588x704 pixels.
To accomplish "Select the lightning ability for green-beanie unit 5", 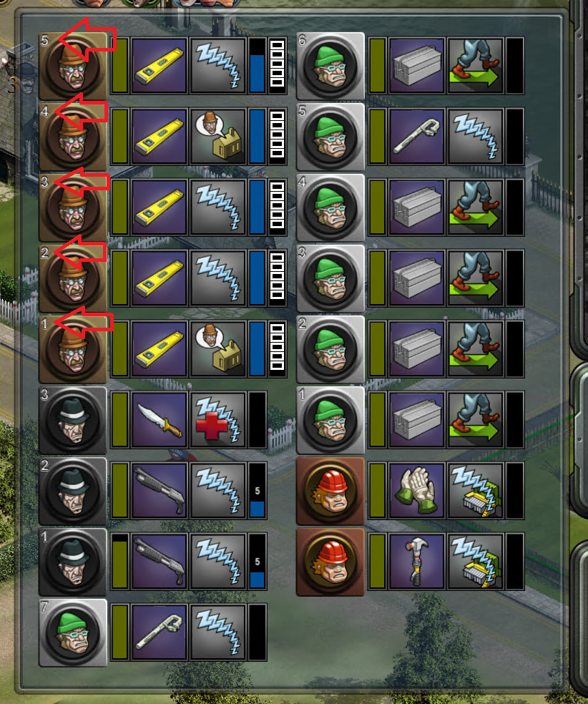I will (x=475, y=137).
